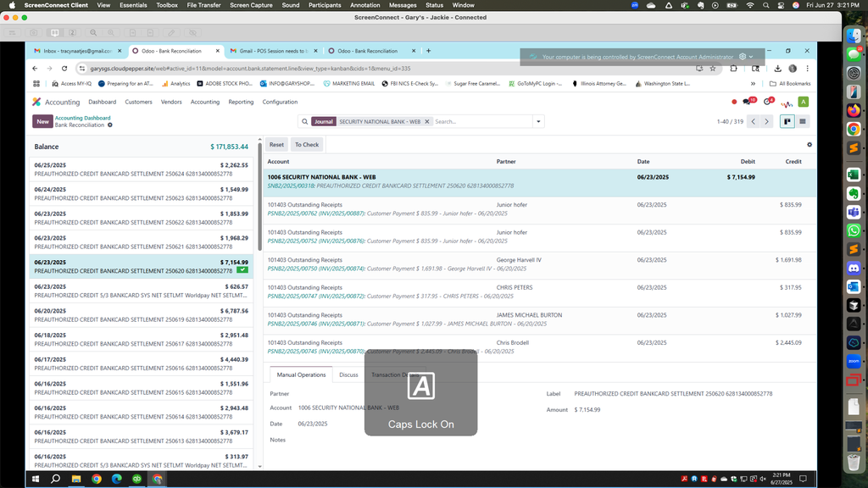Screen dimensions: 868x488
Task: Open the Odoo Accounting app logo
Action: point(36,102)
